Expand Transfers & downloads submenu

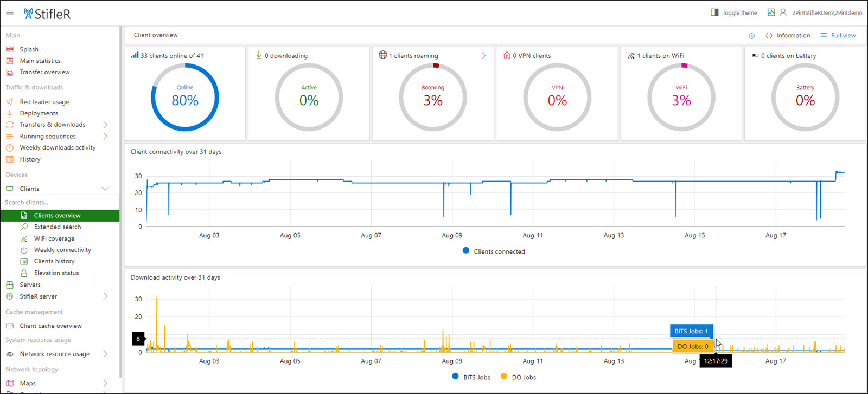[x=105, y=125]
